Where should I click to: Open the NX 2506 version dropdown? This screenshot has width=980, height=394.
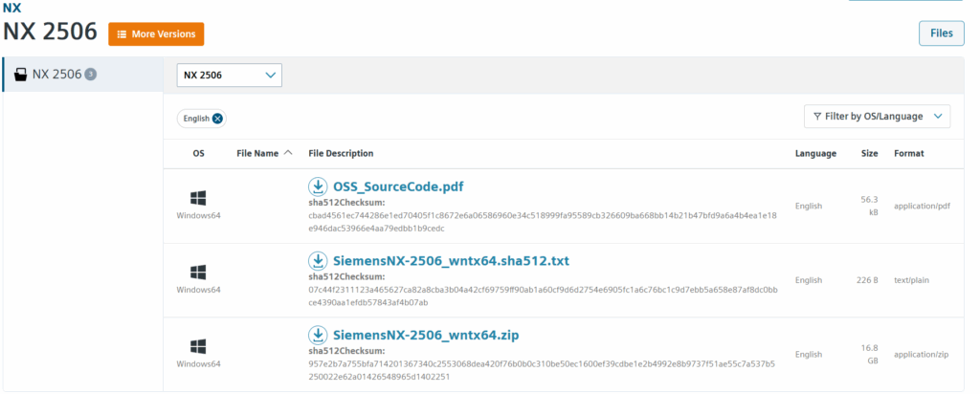click(230, 75)
